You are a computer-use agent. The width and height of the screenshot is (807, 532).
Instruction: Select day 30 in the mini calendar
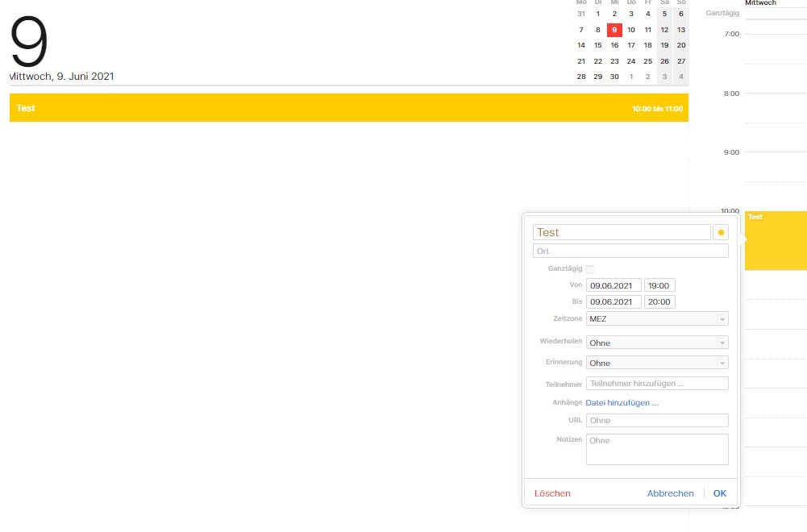[x=614, y=77]
